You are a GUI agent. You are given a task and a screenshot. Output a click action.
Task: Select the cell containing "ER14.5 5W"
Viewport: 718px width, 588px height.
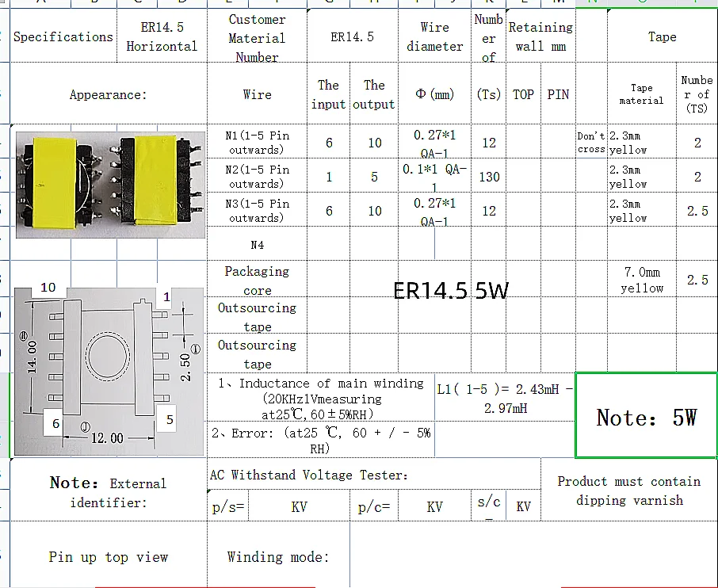click(x=450, y=290)
